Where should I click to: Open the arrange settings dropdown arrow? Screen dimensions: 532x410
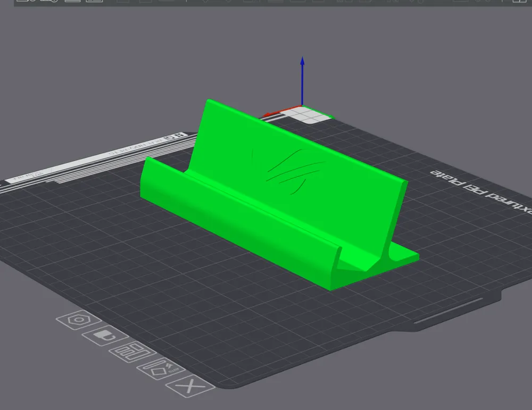(205, 3)
